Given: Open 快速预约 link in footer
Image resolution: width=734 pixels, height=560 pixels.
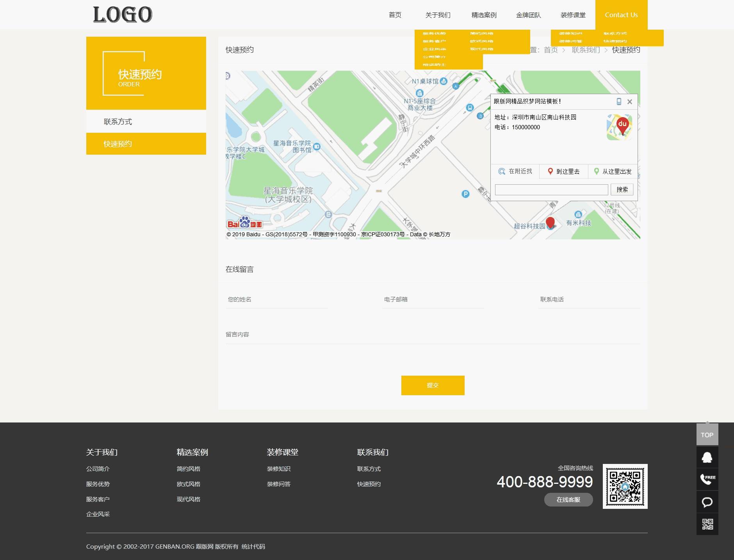Looking at the screenshot, I should [369, 484].
